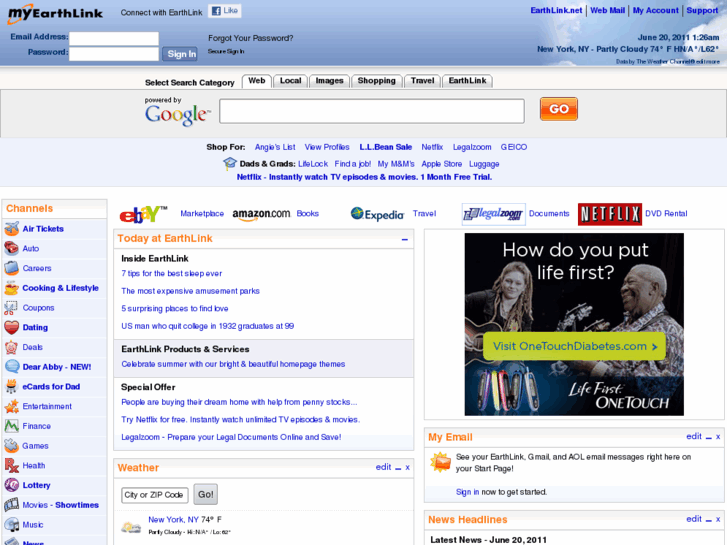Screen dimensions: 727x545
Task: Click the Auto car icon
Action: 12,248
